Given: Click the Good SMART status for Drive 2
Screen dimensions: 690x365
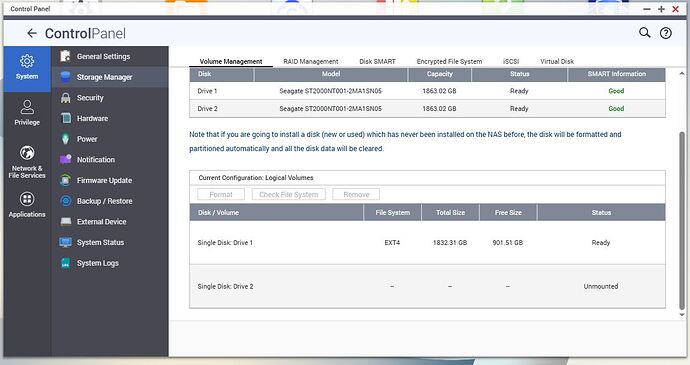Looking at the screenshot, I should [x=616, y=109].
